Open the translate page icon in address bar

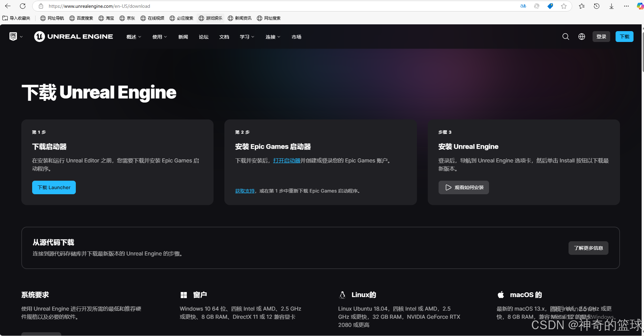coord(523,6)
